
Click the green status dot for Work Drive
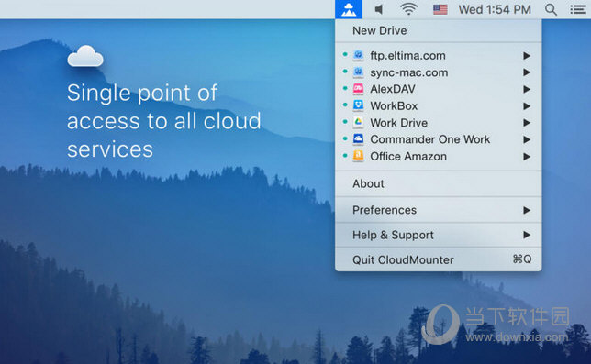coord(345,122)
